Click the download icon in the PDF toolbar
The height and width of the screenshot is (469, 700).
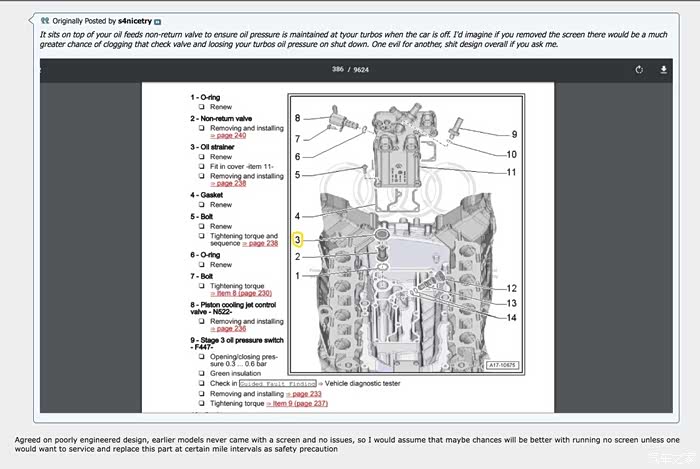point(663,70)
